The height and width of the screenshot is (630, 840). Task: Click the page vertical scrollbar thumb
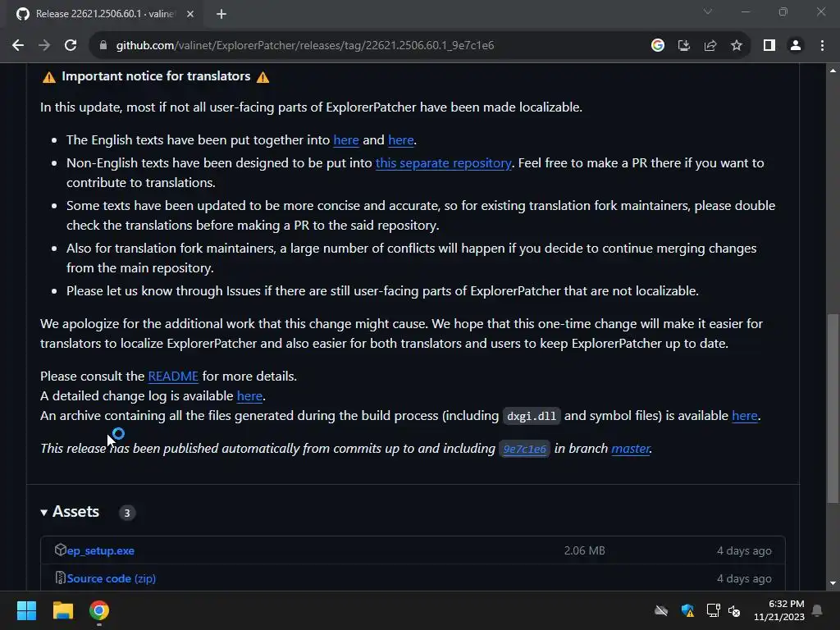[x=833, y=409]
